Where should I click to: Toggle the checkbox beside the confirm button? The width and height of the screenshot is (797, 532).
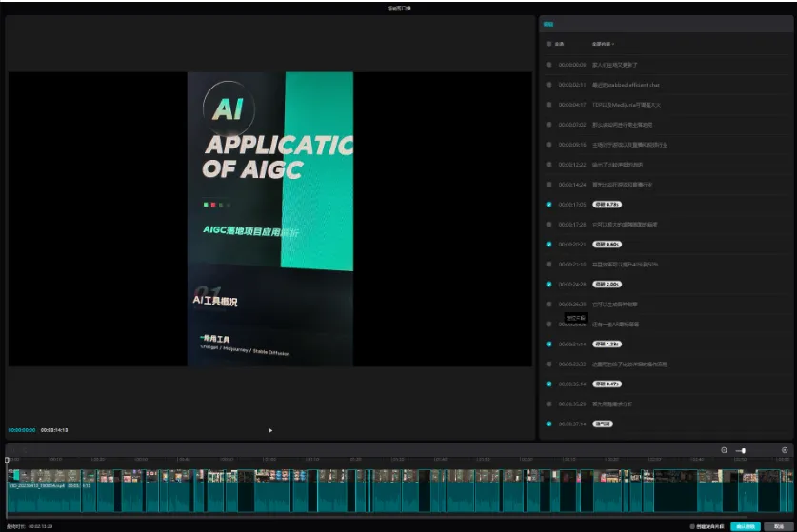click(x=692, y=526)
